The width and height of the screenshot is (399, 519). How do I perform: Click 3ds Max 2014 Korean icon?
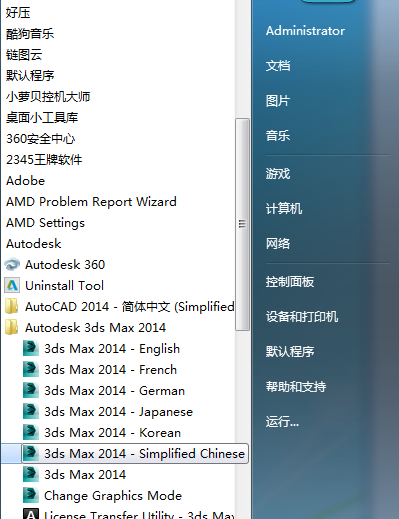pyautogui.click(x=31, y=433)
